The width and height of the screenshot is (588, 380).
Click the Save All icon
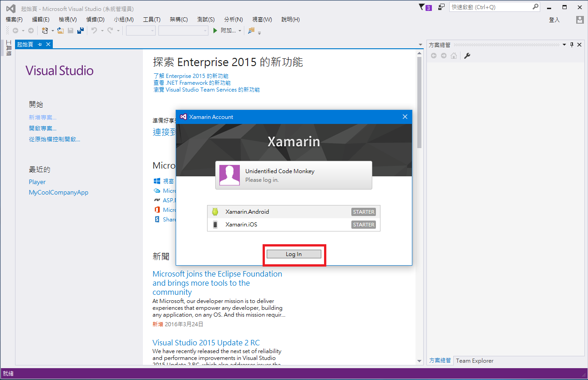(x=81, y=31)
